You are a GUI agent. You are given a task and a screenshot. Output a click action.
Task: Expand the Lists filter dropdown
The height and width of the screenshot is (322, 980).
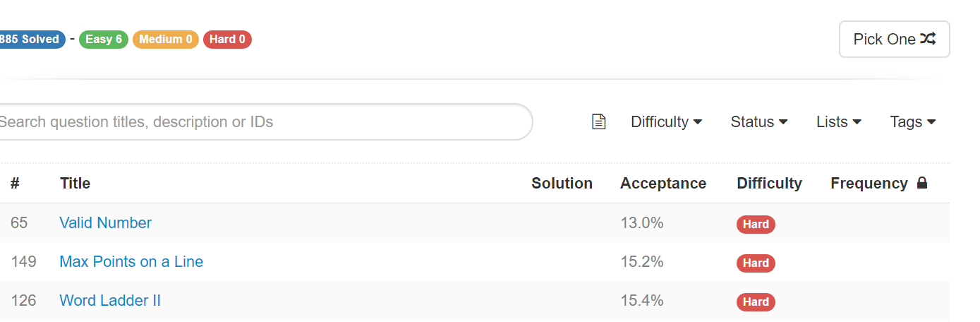(x=839, y=122)
